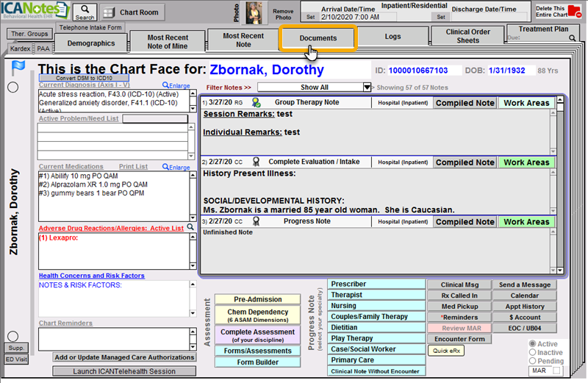Click the ribbon icon on Group Therapy Note
This screenshot has width=588, height=383.
(256, 103)
